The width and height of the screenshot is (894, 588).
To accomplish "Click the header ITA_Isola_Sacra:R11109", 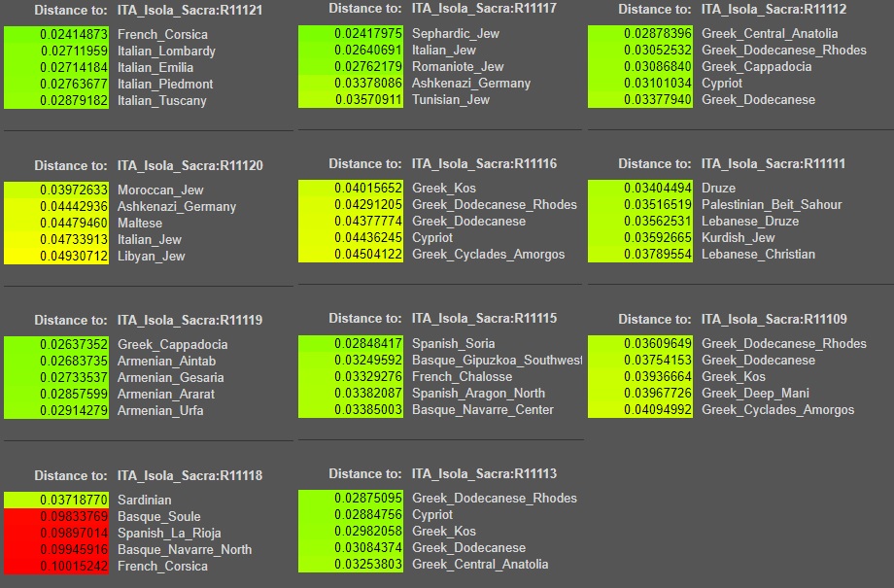I will click(774, 319).
